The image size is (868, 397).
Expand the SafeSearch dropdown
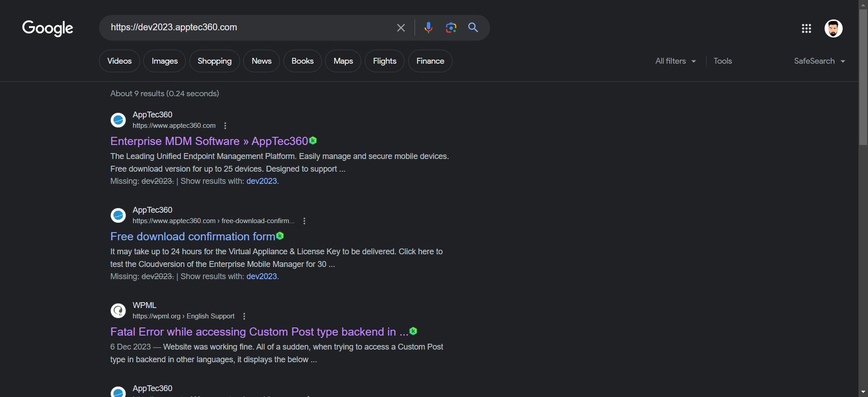(x=819, y=61)
